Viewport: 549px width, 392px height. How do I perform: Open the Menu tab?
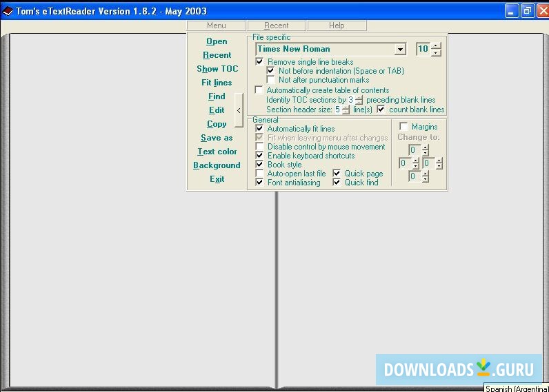coord(216,25)
